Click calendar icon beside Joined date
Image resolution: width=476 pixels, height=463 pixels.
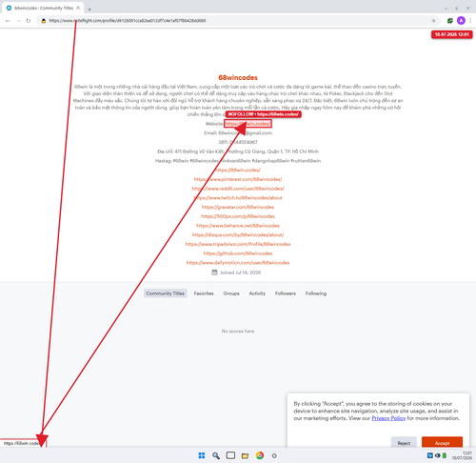(215, 272)
